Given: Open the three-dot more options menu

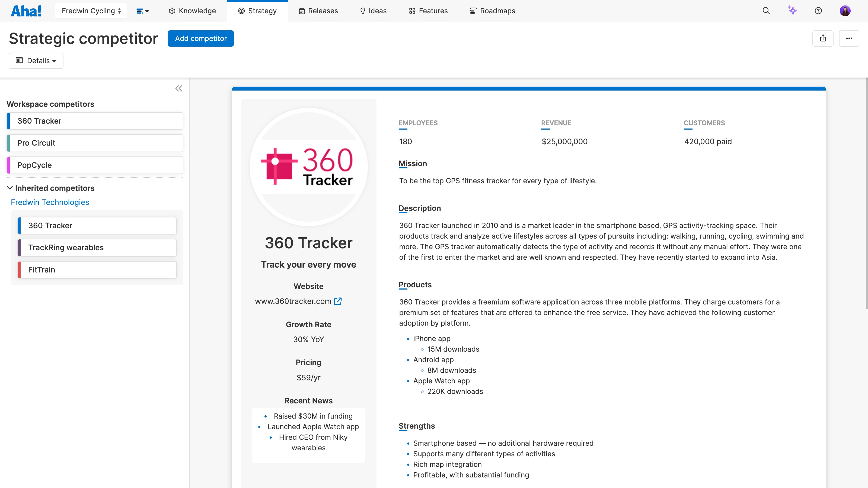Looking at the screenshot, I should (x=849, y=38).
